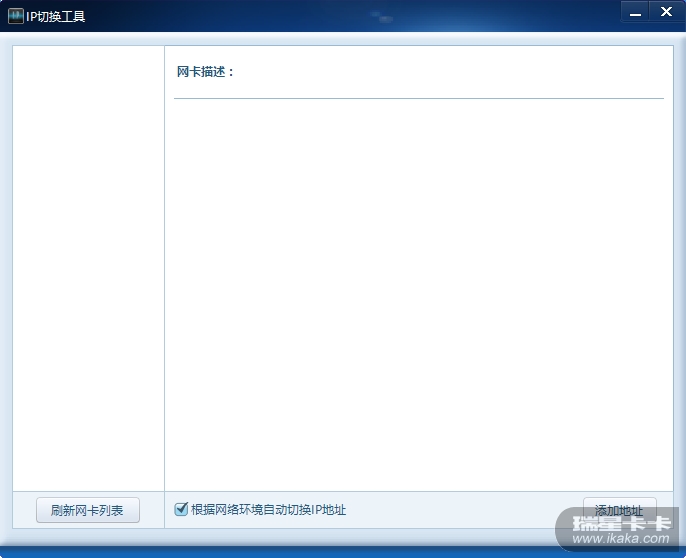Screen dimensions: 686x558
Task: Minimize the IP切换工具 window
Action: coord(635,12)
